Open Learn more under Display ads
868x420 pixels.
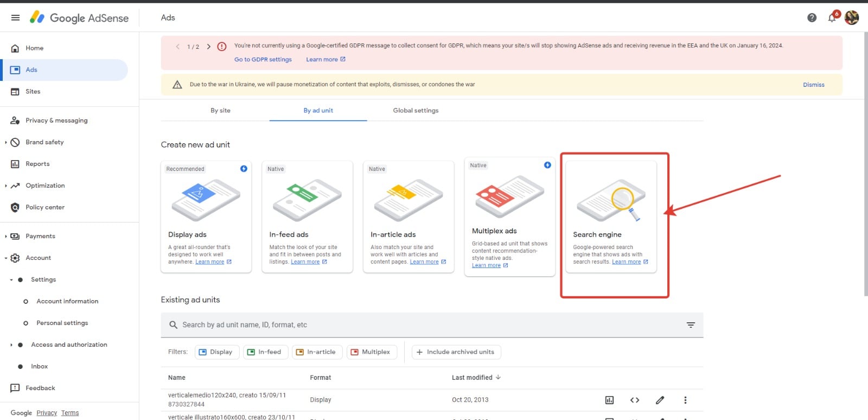pos(213,262)
